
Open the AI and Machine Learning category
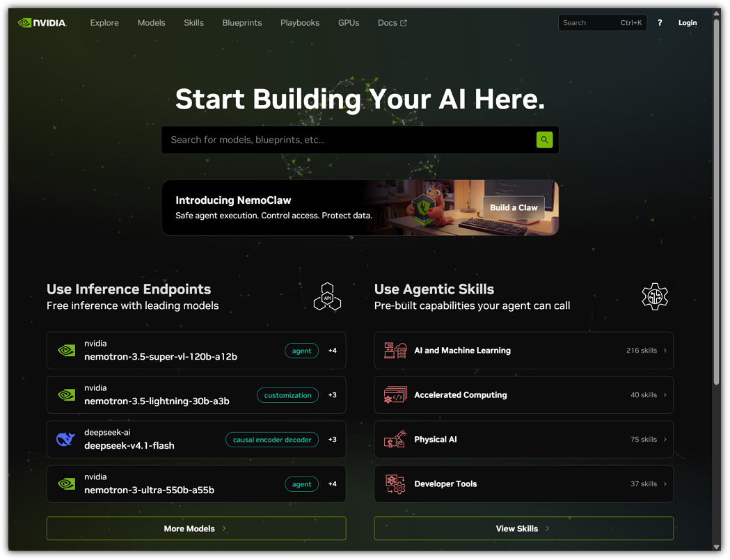pos(524,351)
